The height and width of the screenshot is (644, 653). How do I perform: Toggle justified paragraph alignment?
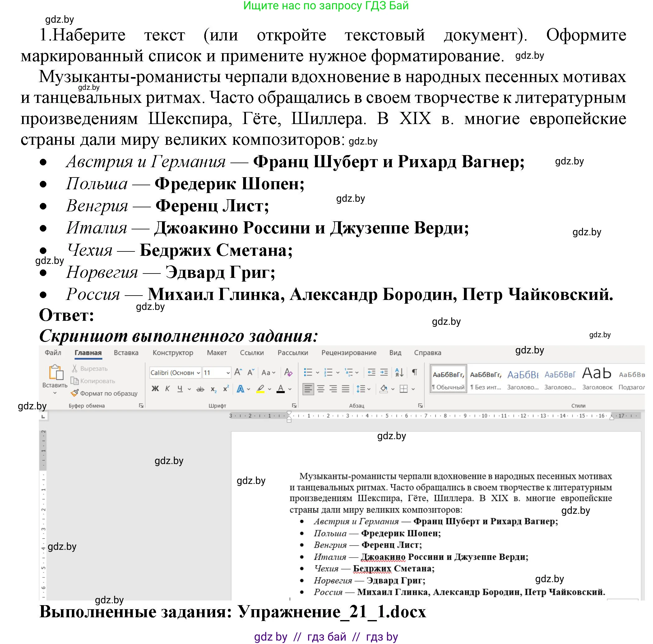pos(345,389)
